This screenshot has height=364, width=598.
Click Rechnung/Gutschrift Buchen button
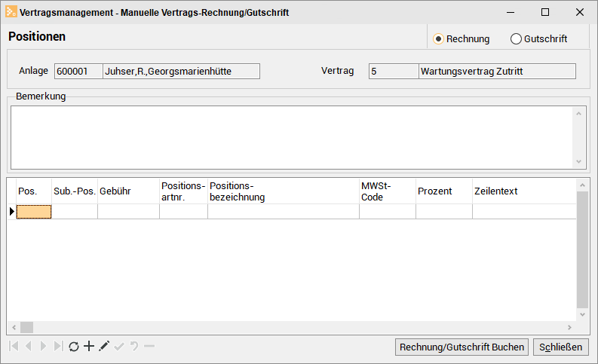click(x=462, y=347)
